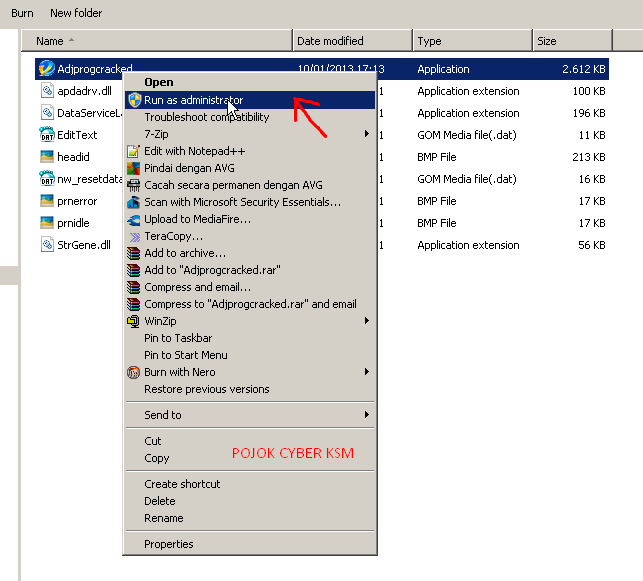This screenshot has height=581, width=643.
Task: Click the Microsoft Security Essentials icon
Action: (x=133, y=202)
